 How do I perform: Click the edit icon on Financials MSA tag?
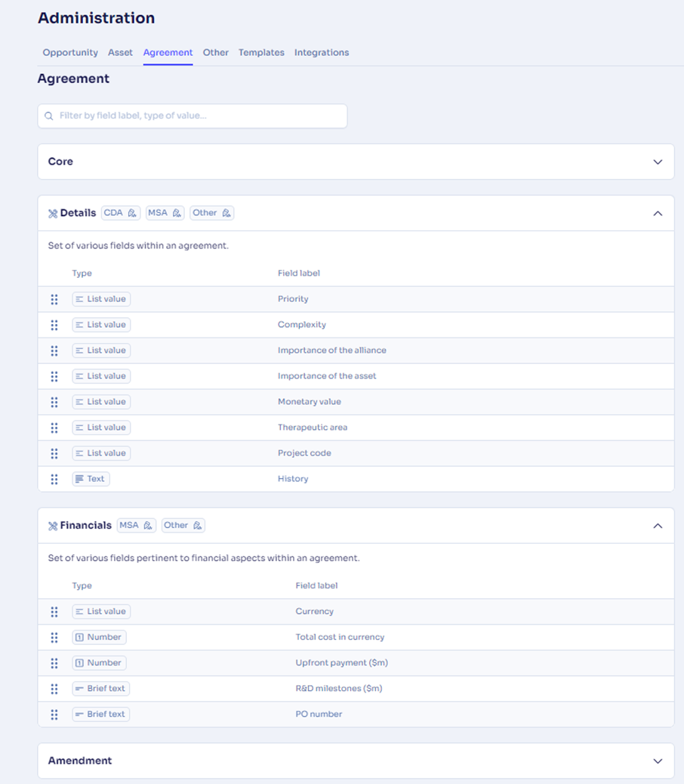click(x=148, y=526)
